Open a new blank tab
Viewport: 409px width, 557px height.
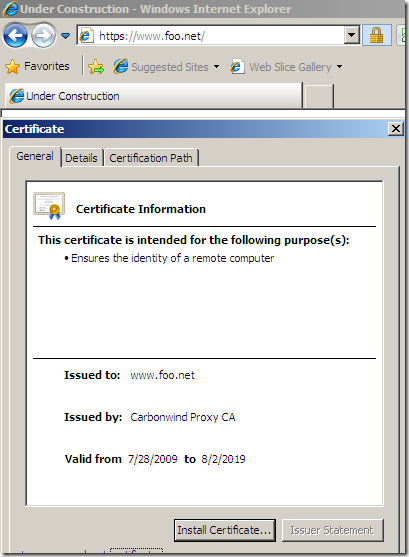point(319,96)
